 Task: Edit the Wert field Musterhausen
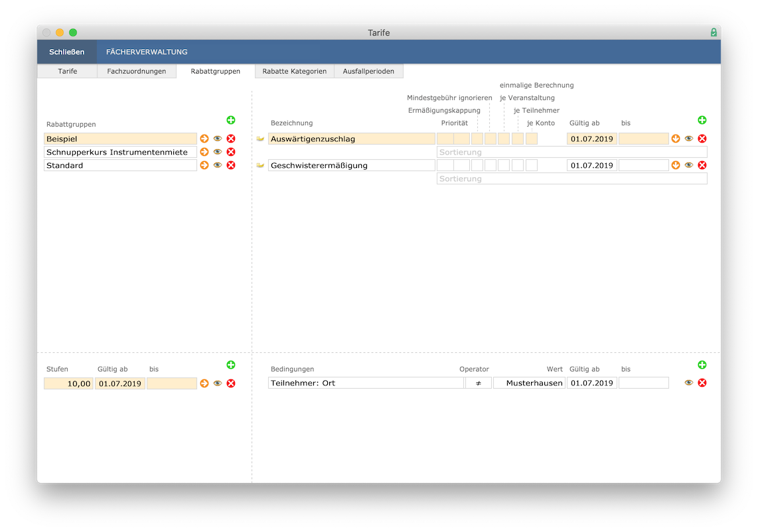point(530,383)
